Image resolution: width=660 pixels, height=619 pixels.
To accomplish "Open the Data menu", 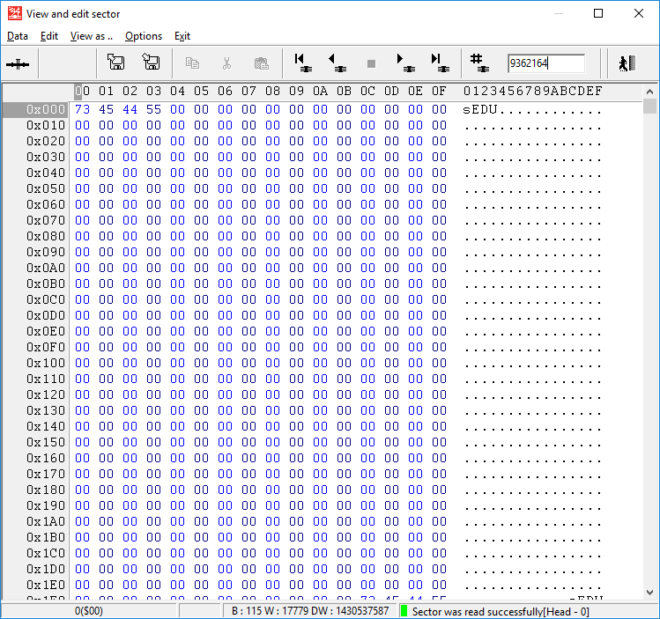I will 17,36.
